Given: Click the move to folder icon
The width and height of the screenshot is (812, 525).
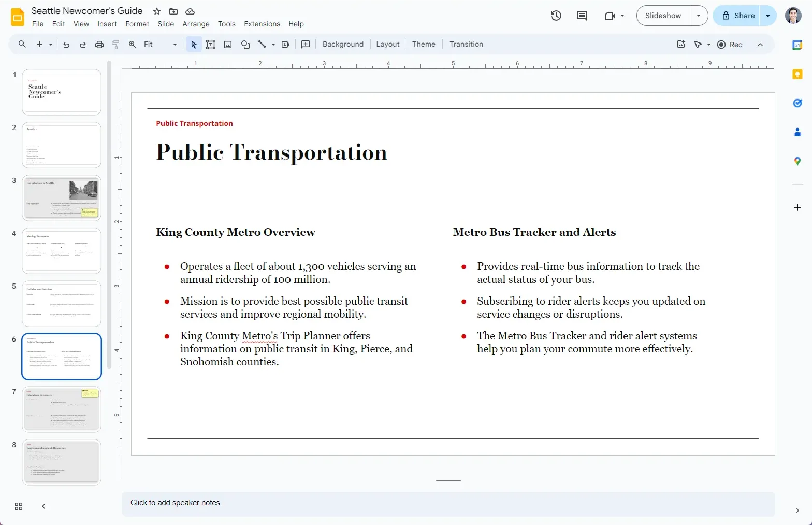Looking at the screenshot, I should [x=173, y=11].
